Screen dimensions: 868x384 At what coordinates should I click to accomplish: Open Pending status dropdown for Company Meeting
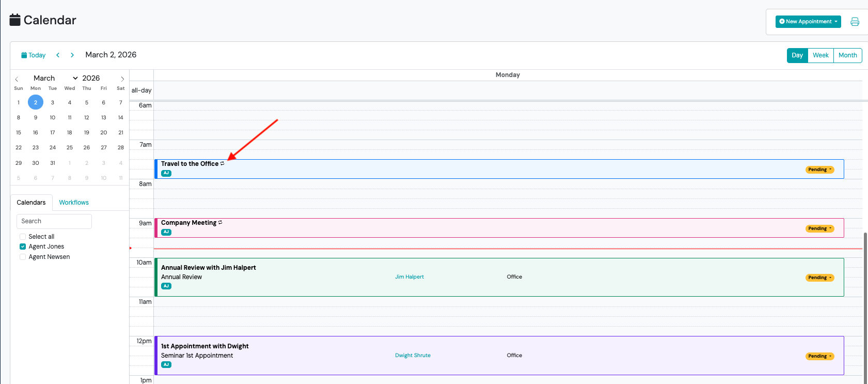pos(819,228)
